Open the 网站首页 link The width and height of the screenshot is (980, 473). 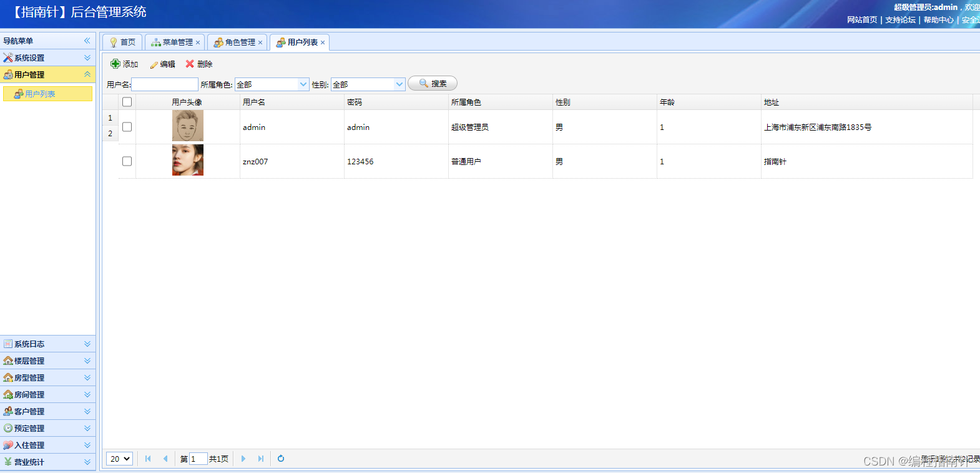pos(862,20)
